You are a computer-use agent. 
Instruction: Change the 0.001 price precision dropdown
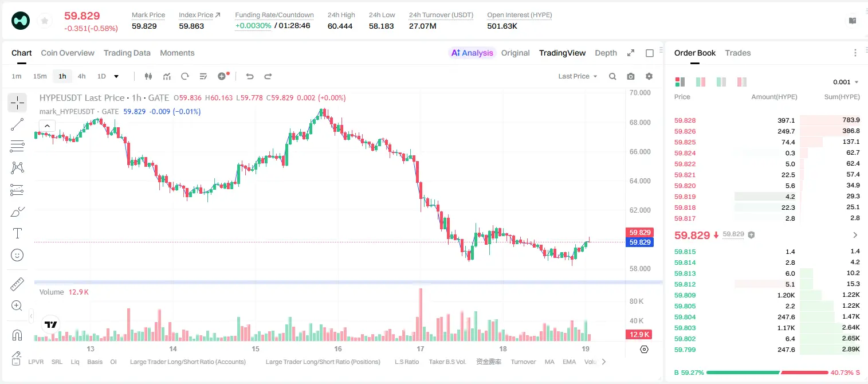coord(846,82)
